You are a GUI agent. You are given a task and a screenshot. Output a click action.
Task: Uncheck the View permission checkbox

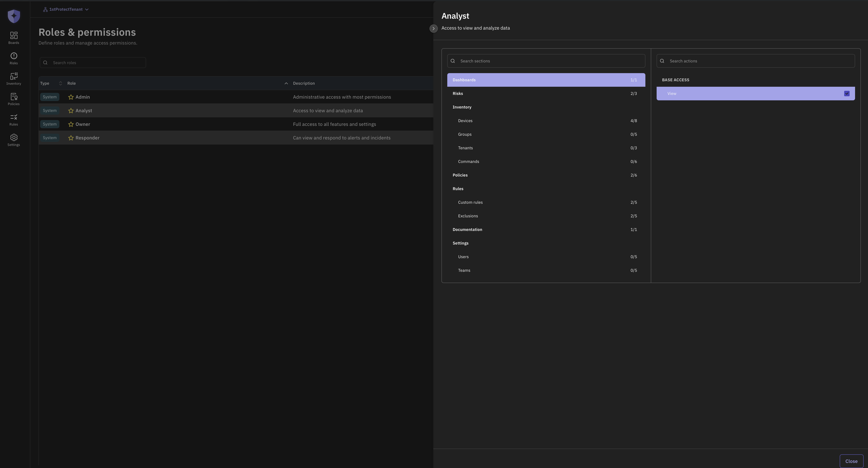click(x=847, y=94)
